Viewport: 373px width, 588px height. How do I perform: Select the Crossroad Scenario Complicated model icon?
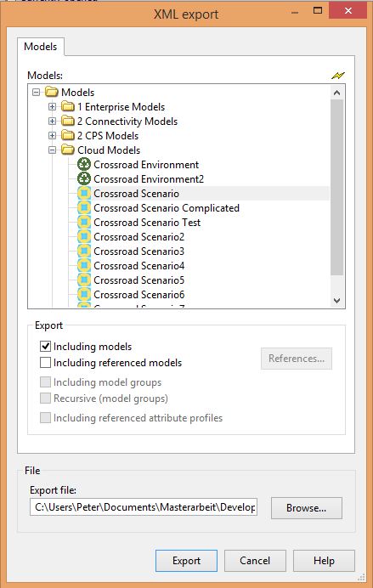click(84, 207)
